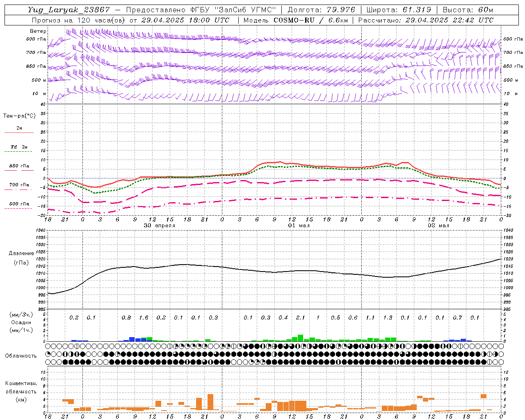Screen dimensions: 525x420
Task: Click the 'Модель COSMO-RU / 6.6км' label
Action: (x=296, y=20)
